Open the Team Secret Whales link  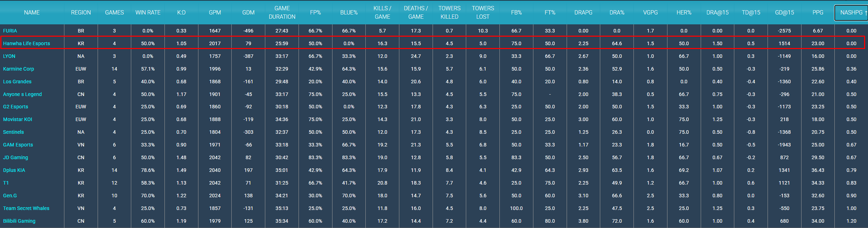point(26,208)
